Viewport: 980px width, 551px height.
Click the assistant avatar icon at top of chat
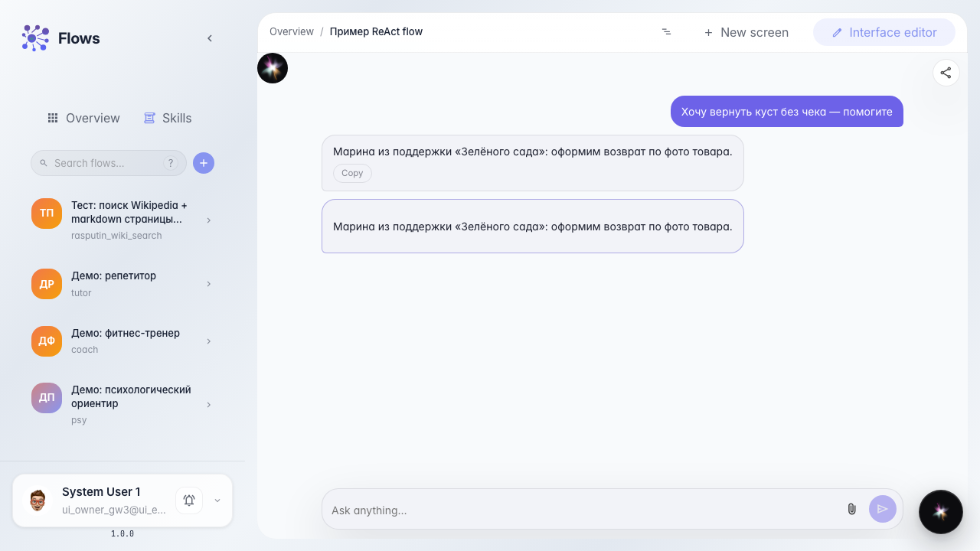pos(273,68)
